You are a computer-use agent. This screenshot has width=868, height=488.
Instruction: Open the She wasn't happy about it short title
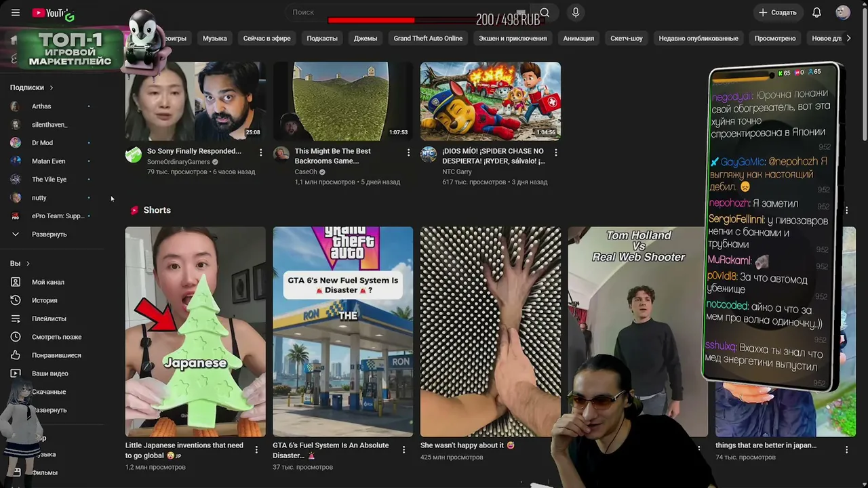click(x=467, y=445)
